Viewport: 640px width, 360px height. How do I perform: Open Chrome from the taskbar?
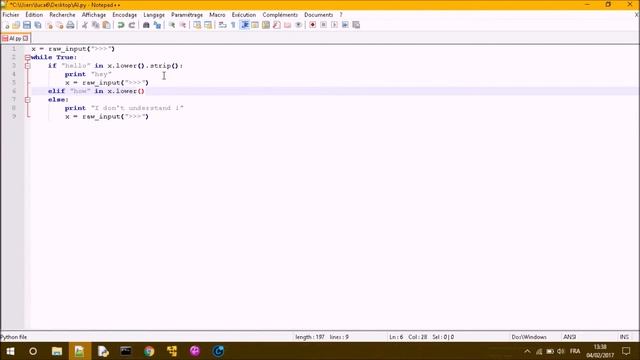coord(149,351)
